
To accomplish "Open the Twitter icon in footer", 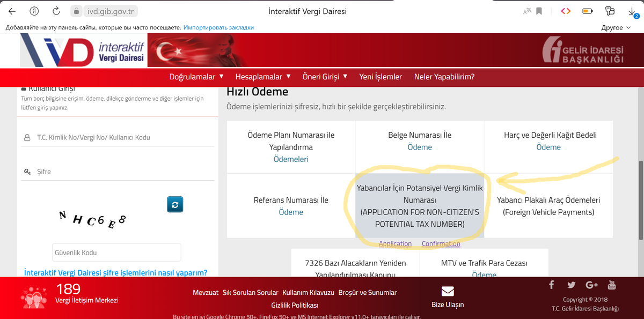I will pyautogui.click(x=571, y=285).
